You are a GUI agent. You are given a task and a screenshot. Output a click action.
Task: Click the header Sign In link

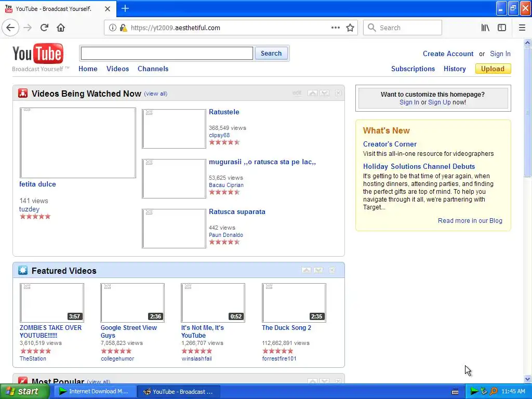click(x=500, y=54)
